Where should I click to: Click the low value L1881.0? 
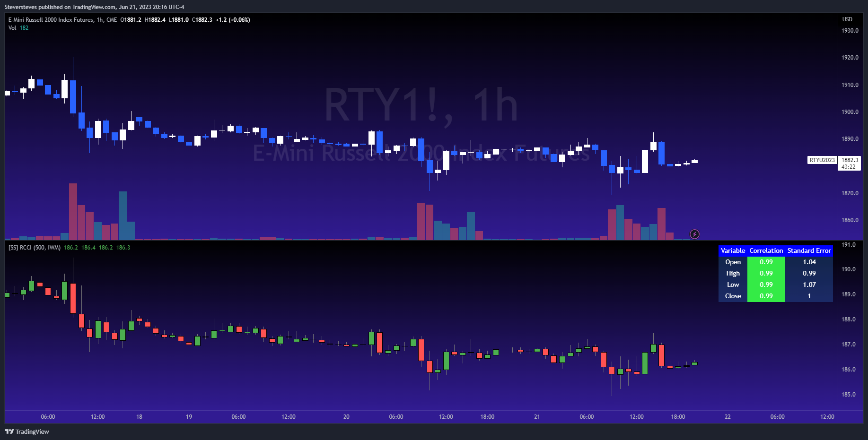179,20
